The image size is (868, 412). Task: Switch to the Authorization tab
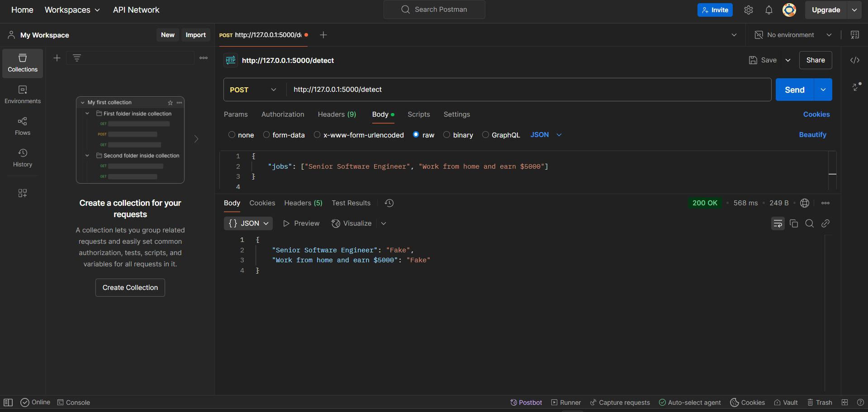(x=283, y=114)
